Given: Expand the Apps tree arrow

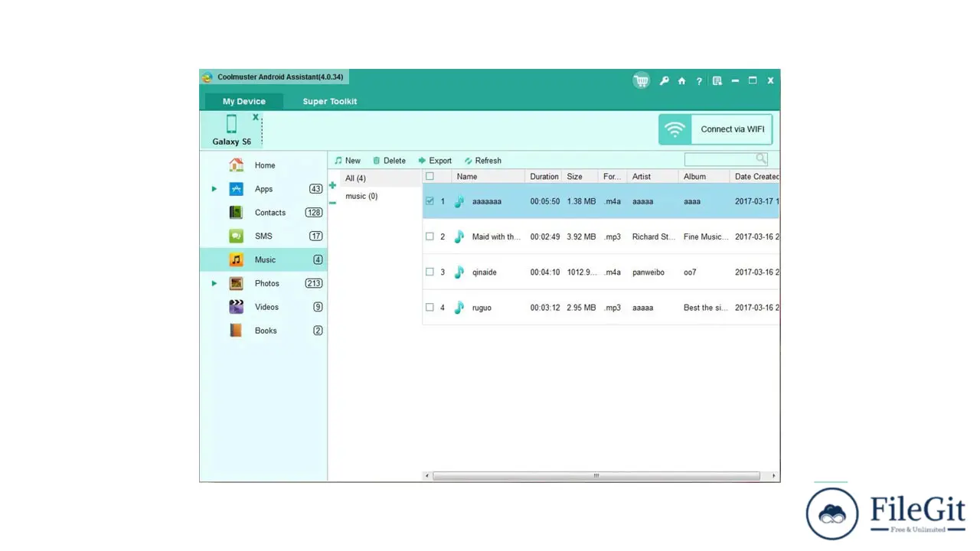Looking at the screenshot, I should click(x=214, y=189).
